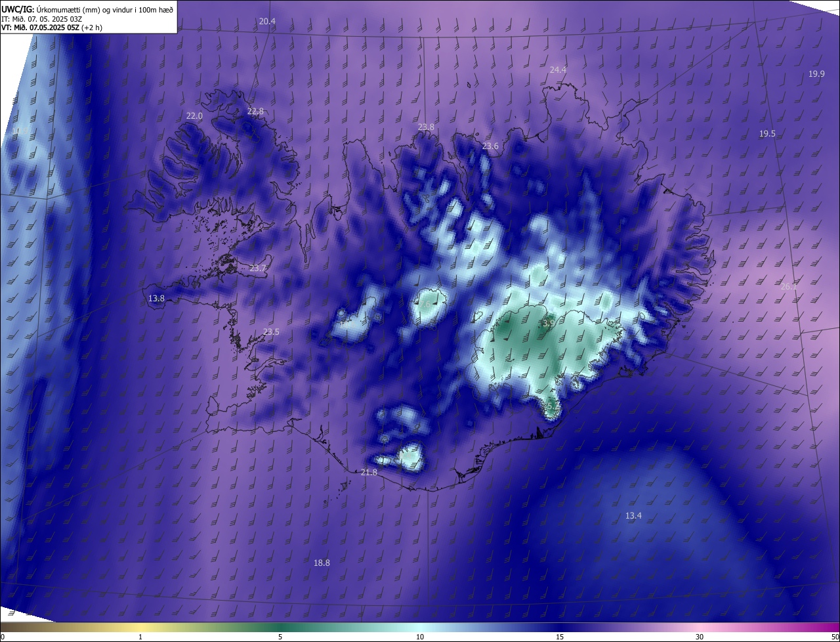The width and height of the screenshot is (840, 642).
Task: Click the map value 22.0
Action: coord(194,116)
